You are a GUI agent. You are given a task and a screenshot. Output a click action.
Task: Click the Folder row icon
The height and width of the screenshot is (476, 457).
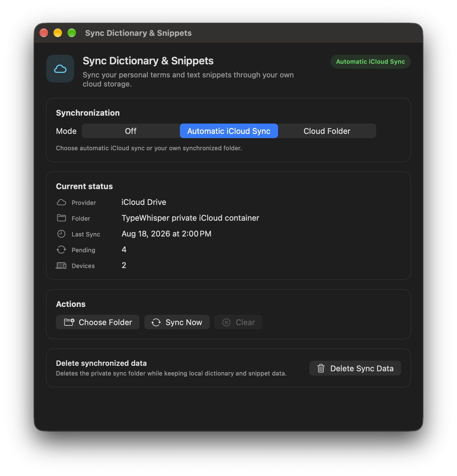61,218
